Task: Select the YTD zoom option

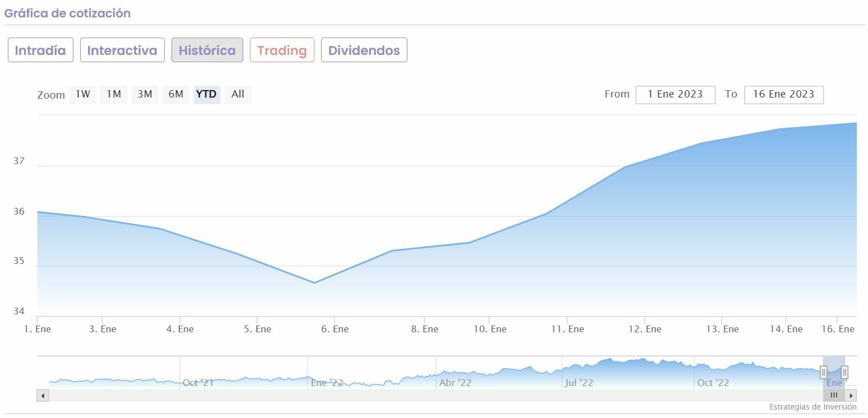Action: 206,95
